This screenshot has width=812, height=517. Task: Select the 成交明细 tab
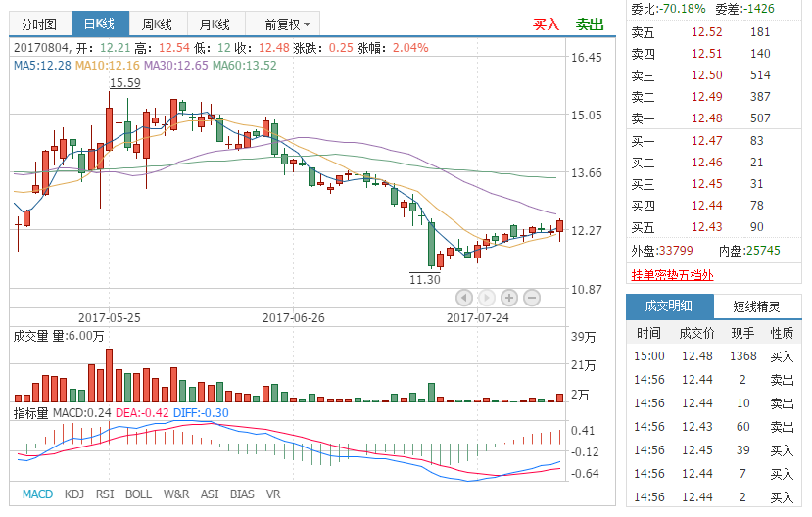coord(668,306)
